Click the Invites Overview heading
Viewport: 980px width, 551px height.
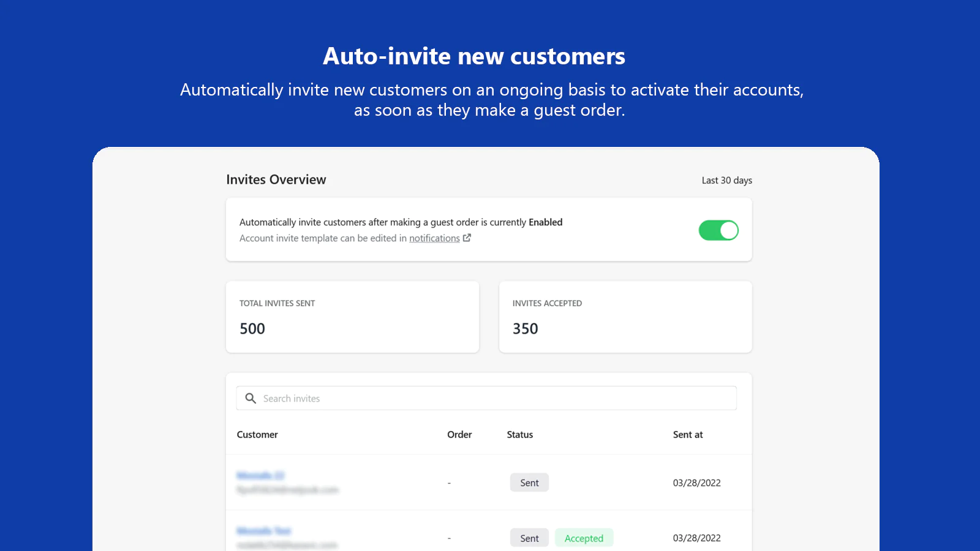pyautogui.click(x=276, y=180)
